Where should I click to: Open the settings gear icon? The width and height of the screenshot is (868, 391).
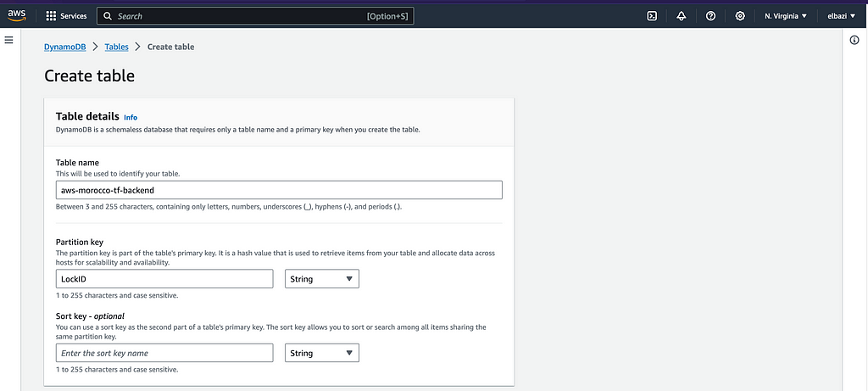pos(739,16)
